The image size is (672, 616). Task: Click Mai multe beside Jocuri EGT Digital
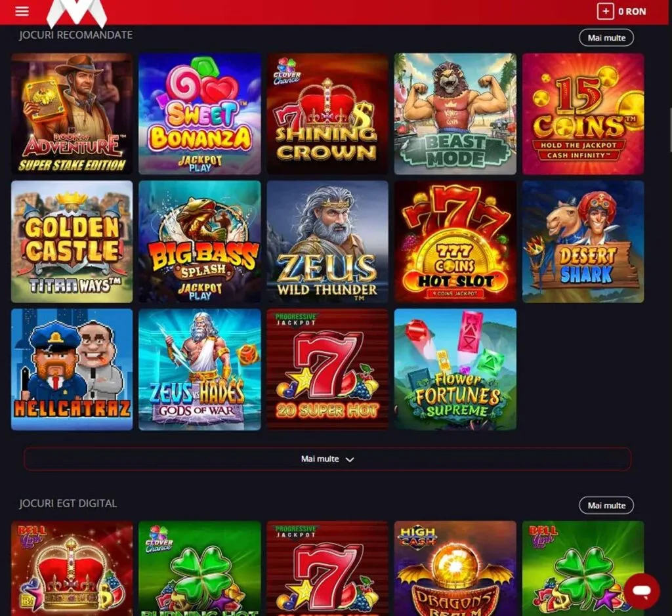click(606, 506)
